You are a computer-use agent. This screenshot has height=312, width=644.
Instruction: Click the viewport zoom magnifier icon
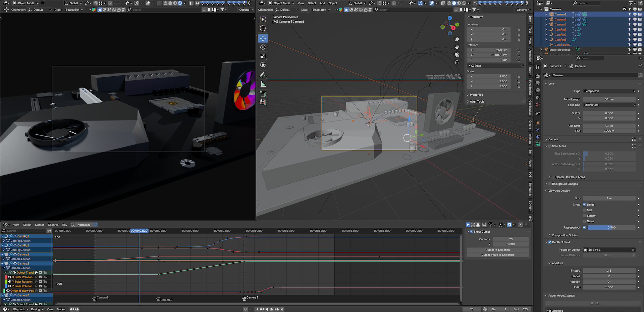click(x=457, y=40)
